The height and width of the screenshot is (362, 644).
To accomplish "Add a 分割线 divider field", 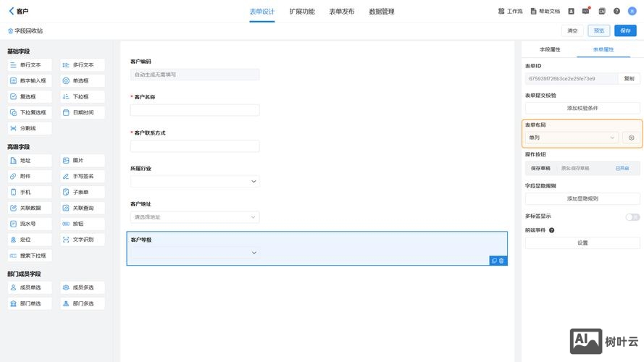I will click(30, 128).
